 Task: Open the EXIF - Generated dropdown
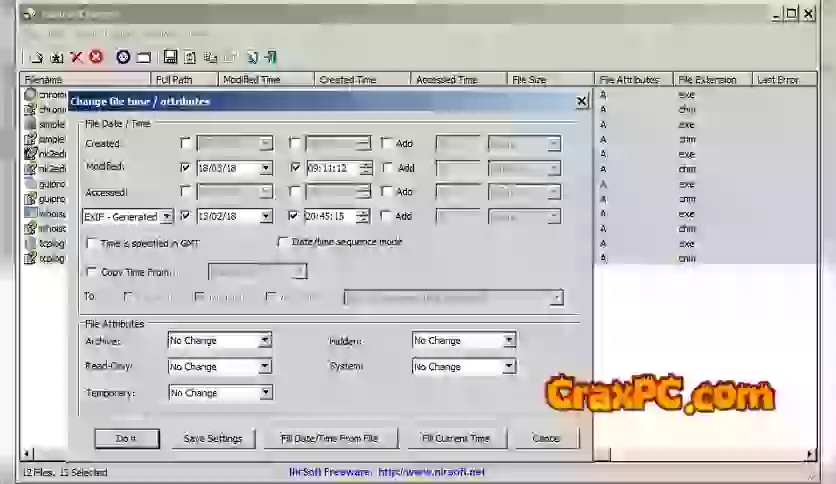[167, 216]
